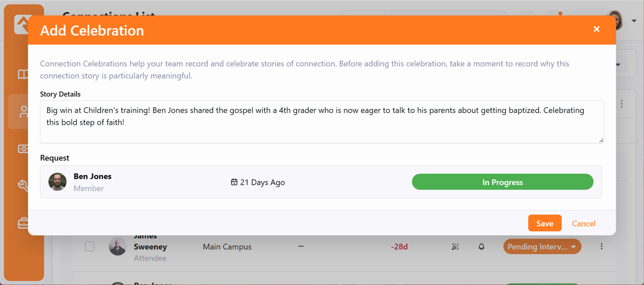
Task: Cancel adding the celebration
Action: point(583,223)
